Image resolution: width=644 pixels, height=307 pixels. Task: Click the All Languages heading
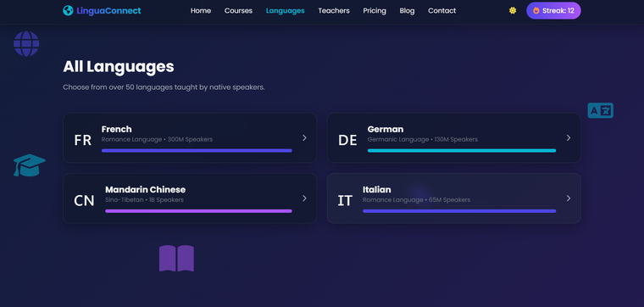[119, 67]
